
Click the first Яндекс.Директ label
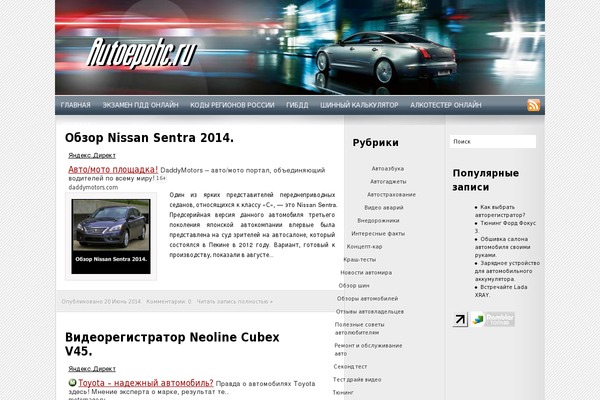pyautogui.click(x=92, y=155)
